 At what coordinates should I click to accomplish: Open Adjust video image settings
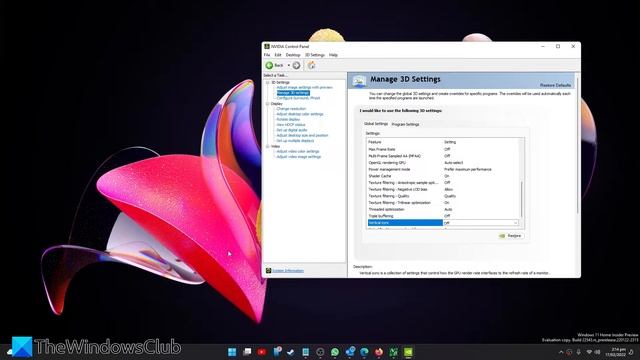point(299,157)
